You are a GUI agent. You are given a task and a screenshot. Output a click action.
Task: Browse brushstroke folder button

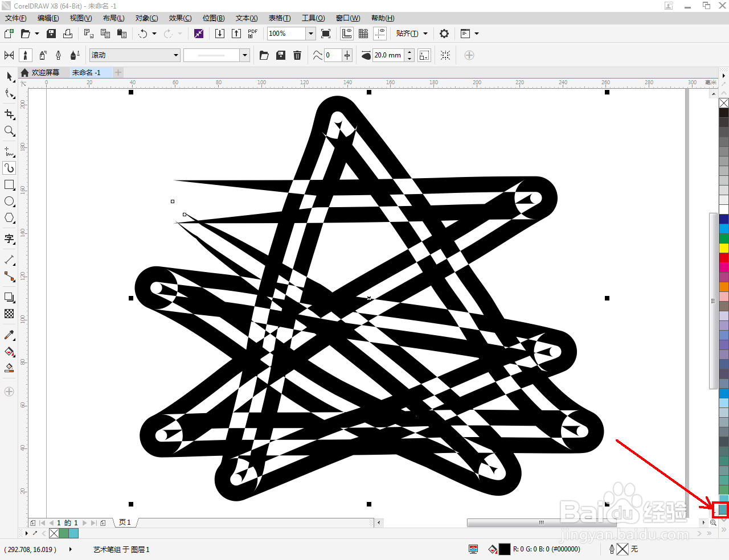coord(264,55)
